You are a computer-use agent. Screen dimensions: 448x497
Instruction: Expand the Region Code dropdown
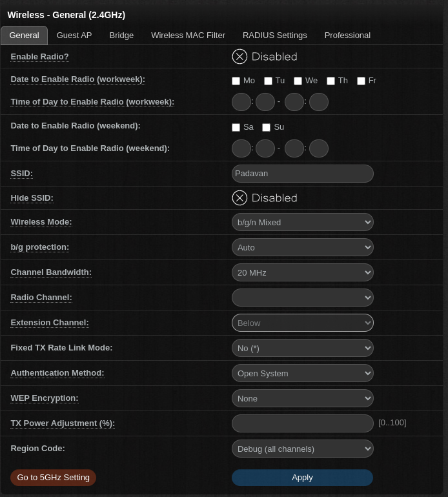302,449
